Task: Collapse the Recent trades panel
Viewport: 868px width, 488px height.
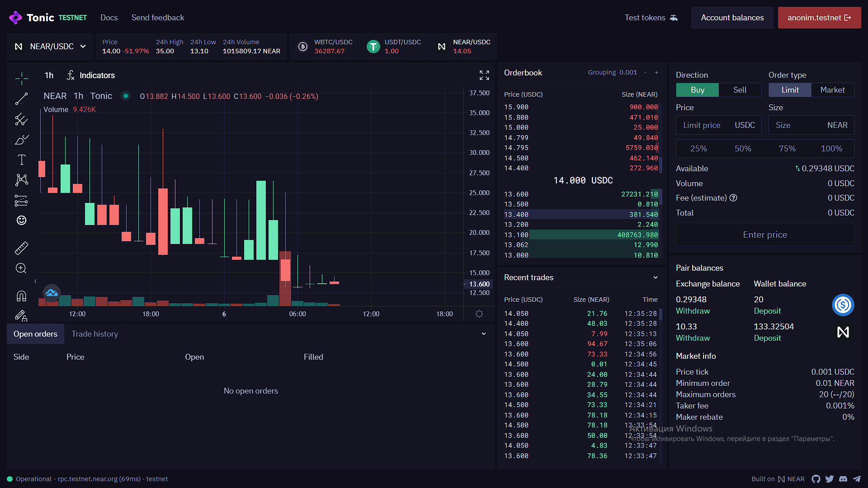Action: (656, 277)
